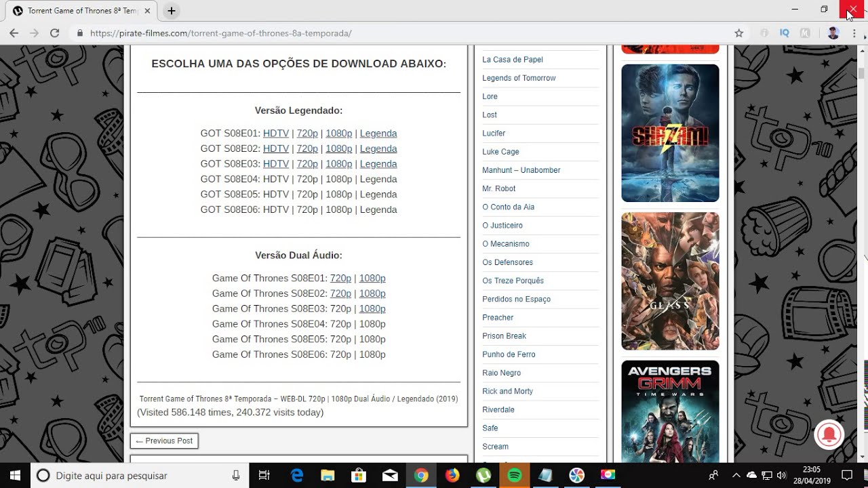Open Spotify from the taskbar

(x=515, y=475)
